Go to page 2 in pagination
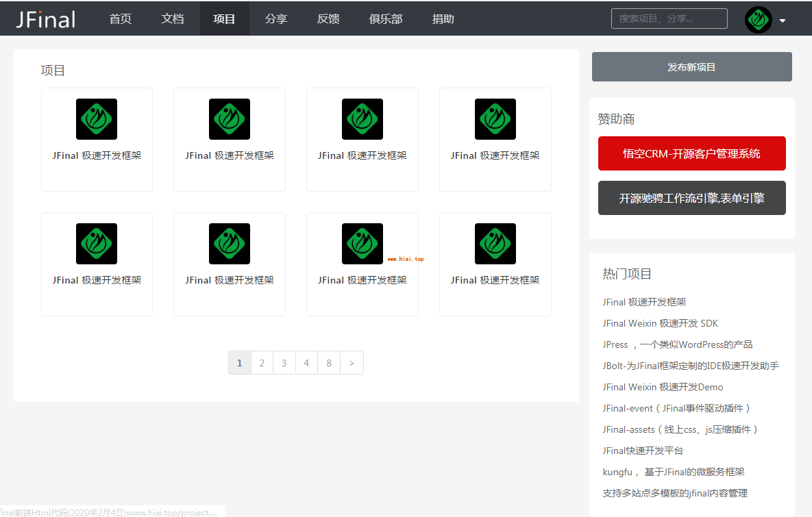Image resolution: width=812 pixels, height=517 pixels. [262, 363]
